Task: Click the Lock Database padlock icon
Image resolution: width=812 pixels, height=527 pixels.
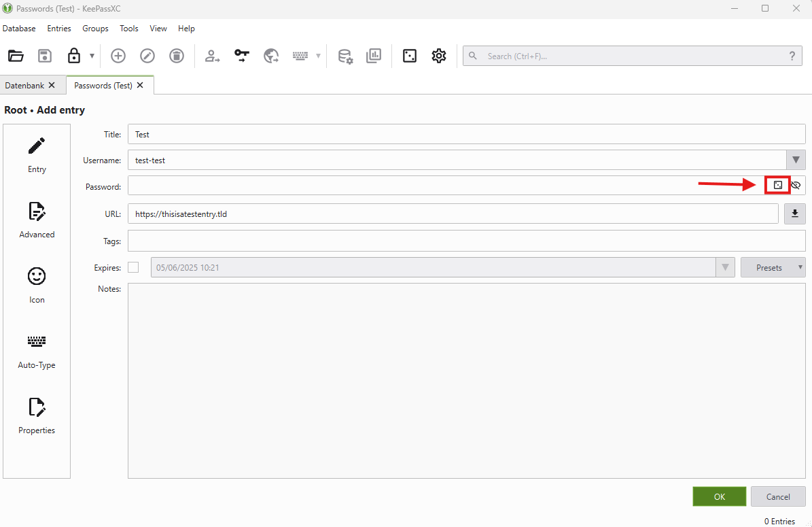Action: 74,56
